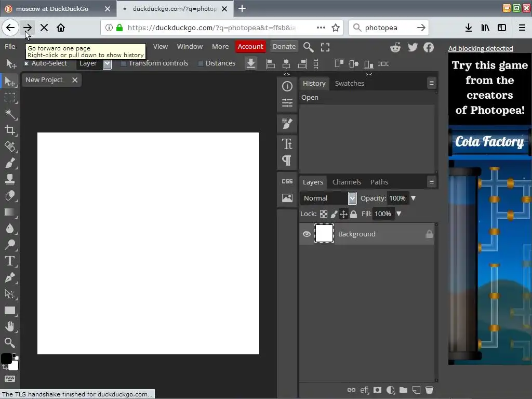The width and height of the screenshot is (532, 399).
Task: Collapse the side icon panel arrows
Action: point(287,74)
